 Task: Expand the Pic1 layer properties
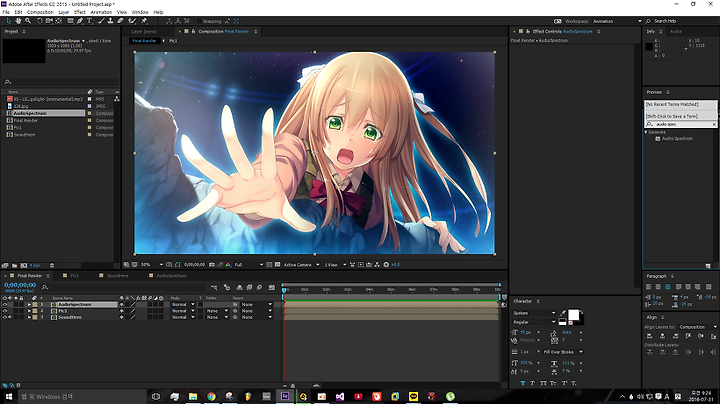click(29, 311)
